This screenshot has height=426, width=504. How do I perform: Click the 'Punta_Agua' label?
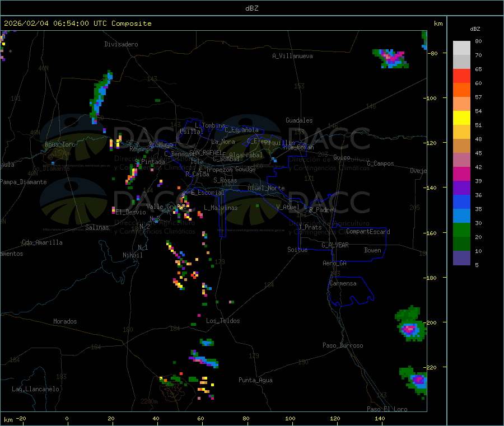255,380
